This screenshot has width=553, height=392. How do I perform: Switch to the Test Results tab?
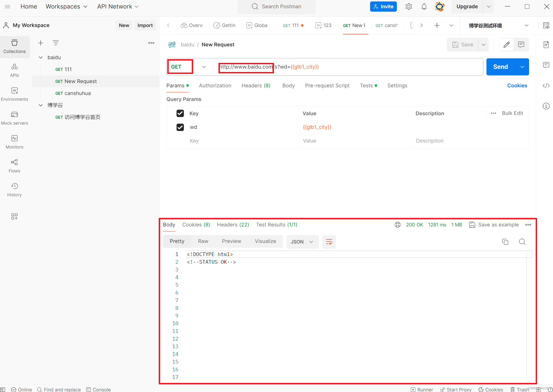(276, 225)
